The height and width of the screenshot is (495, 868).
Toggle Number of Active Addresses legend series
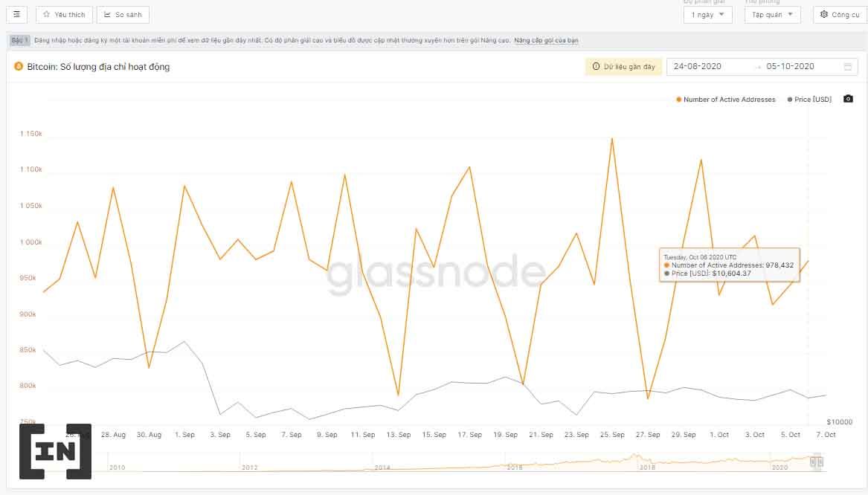(726, 100)
